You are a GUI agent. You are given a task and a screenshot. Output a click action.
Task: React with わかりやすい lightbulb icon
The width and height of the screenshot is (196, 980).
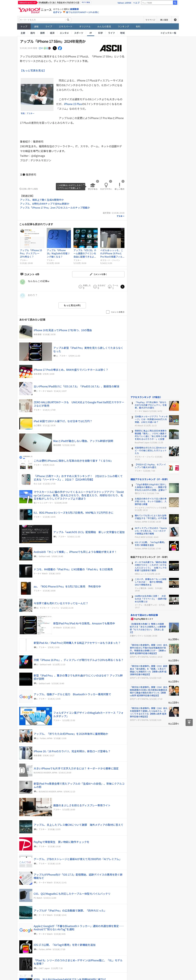pos(106,185)
